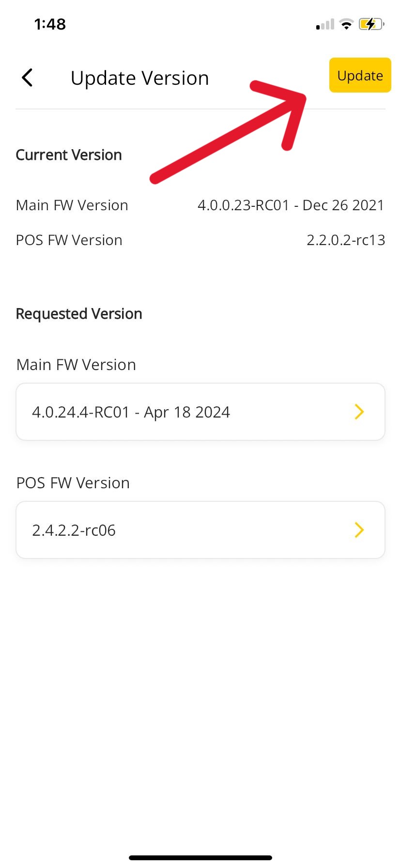Open the requested POS FW Version selector field
This screenshot has height=868, width=401.
click(x=200, y=530)
